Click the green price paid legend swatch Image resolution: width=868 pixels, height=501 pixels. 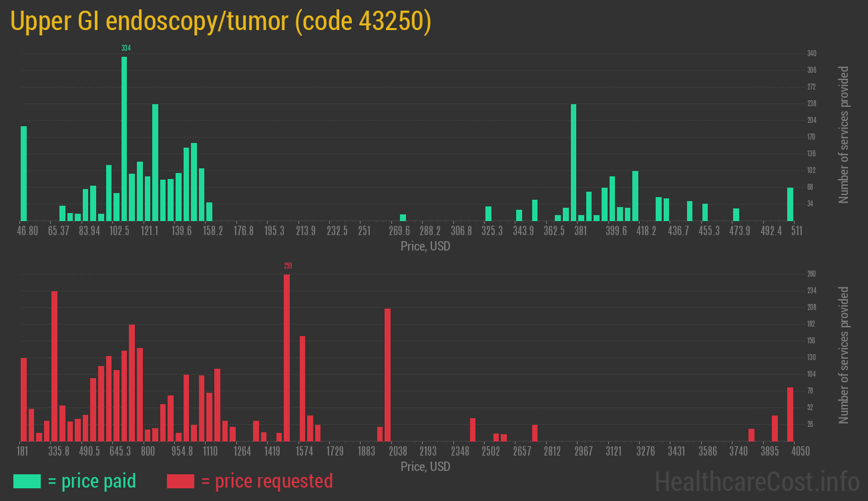[27, 481]
